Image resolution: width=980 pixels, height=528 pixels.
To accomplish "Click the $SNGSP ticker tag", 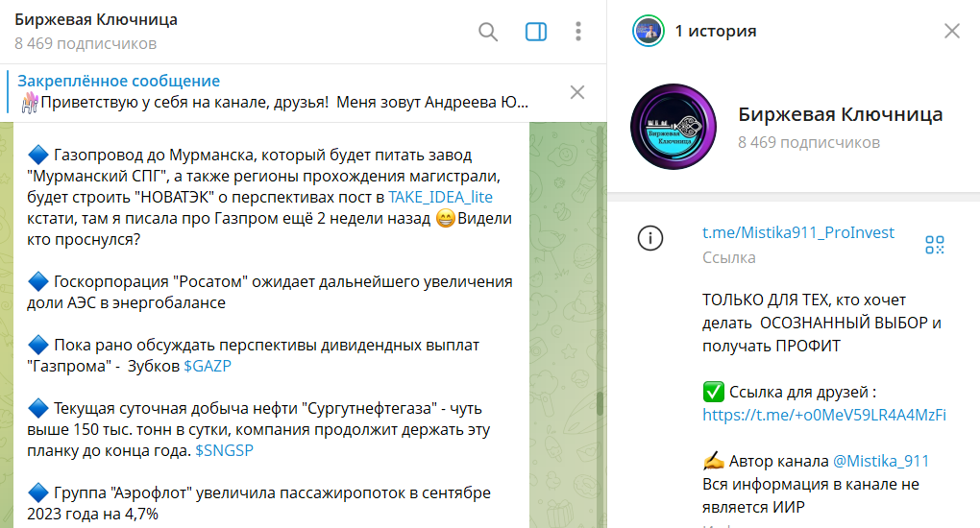I will click(x=225, y=450).
